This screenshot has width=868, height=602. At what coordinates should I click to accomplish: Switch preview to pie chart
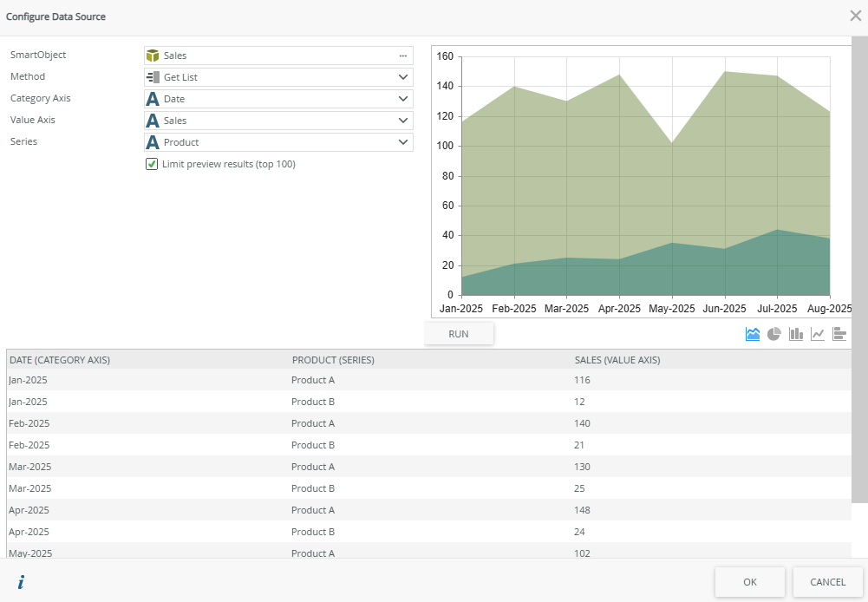click(774, 334)
